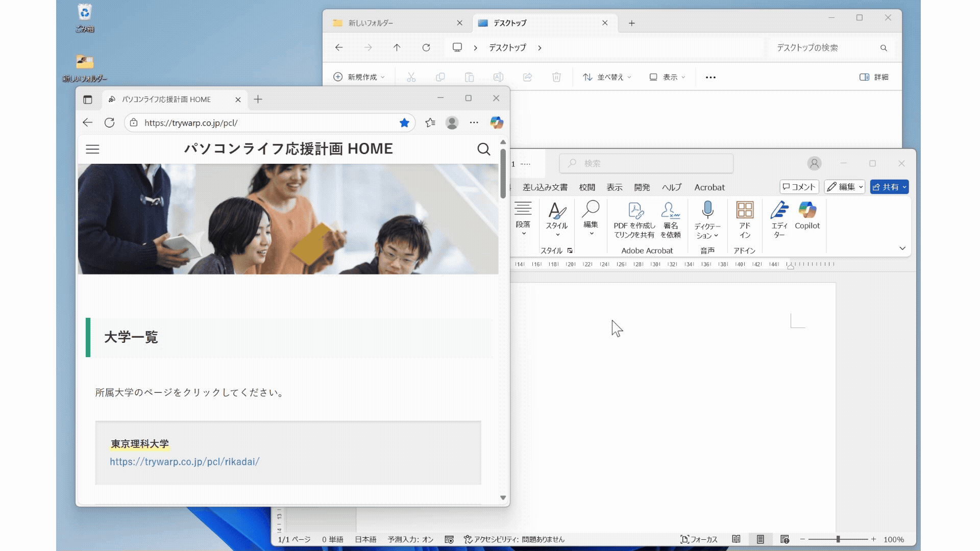The image size is (980, 551).
Task: Click the website's magnifier search icon
Action: 483,149
